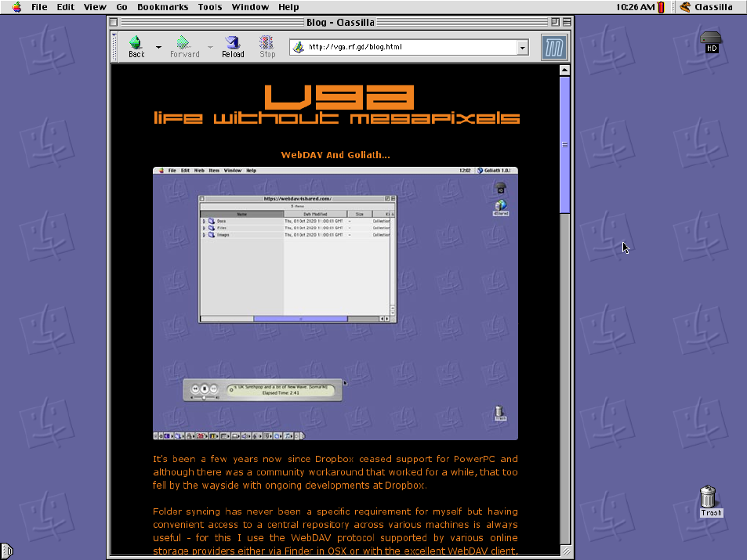Screen dimensions: 747x560
Task: Click the VGA life without megapixels logo
Action: click(336, 104)
